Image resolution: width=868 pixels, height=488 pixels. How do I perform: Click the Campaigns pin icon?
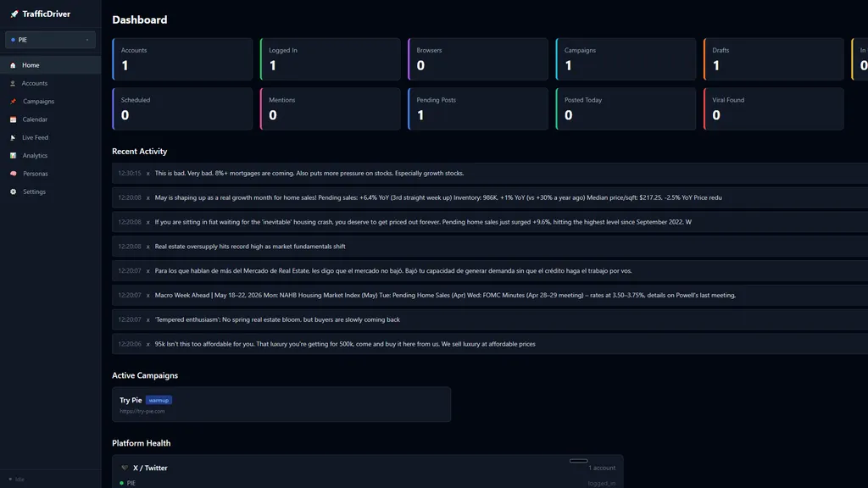[14, 102]
